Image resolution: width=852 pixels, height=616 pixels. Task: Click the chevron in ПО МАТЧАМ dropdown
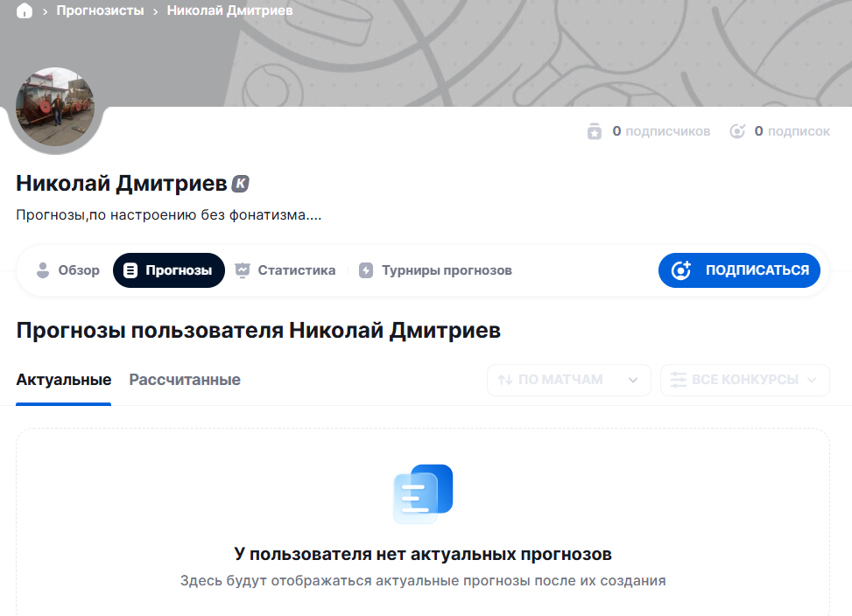[632, 380]
